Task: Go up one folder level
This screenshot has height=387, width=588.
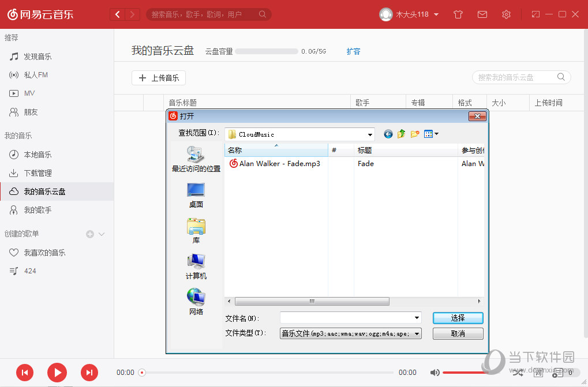Action: [x=401, y=134]
